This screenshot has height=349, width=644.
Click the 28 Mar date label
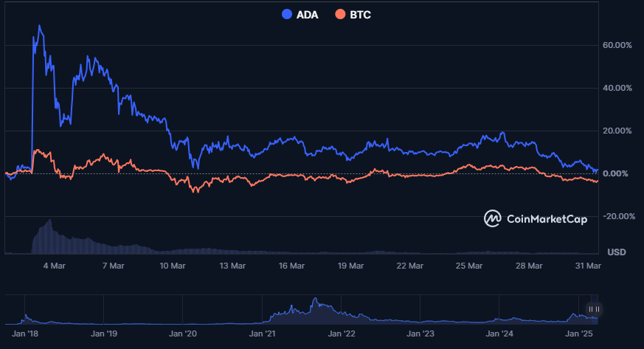tap(529, 266)
